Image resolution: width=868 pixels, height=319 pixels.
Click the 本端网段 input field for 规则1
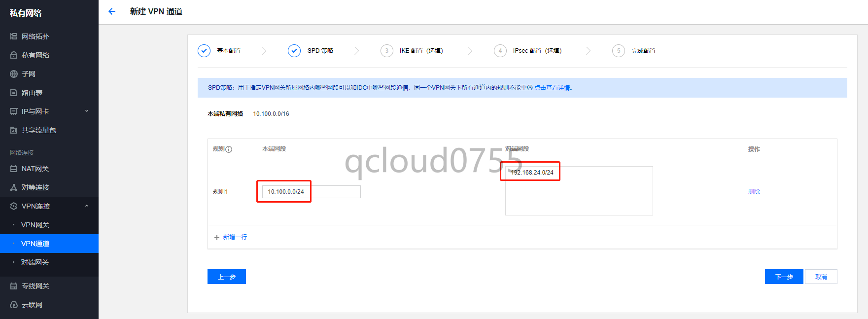(311, 192)
